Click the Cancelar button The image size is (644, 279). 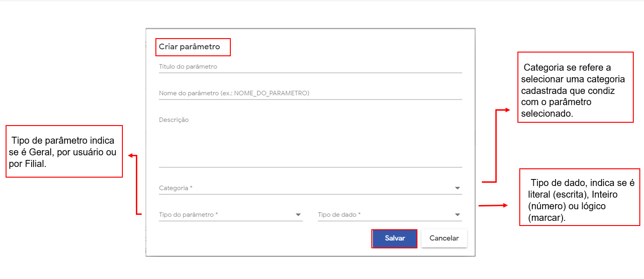point(444,238)
